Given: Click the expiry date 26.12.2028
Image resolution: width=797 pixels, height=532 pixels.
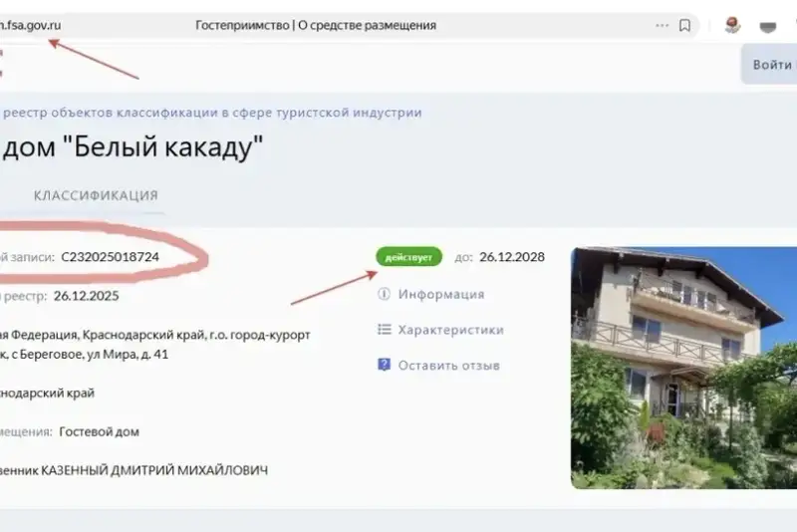Looking at the screenshot, I should pos(512,257).
